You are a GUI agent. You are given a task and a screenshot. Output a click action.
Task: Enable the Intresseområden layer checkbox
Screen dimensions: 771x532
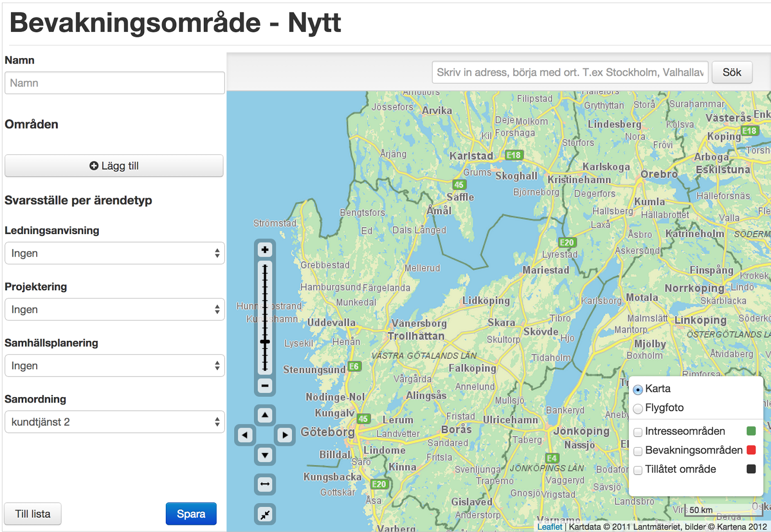click(x=638, y=432)
